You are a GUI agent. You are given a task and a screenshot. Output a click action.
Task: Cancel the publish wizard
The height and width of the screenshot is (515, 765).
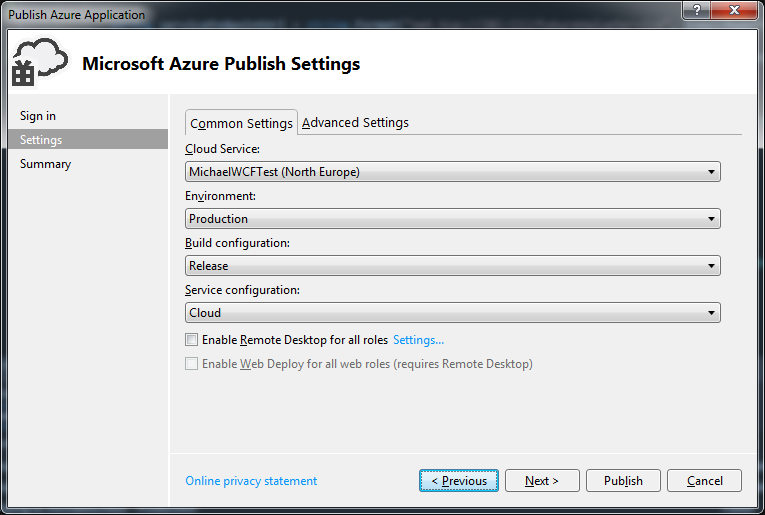point(704,481)
